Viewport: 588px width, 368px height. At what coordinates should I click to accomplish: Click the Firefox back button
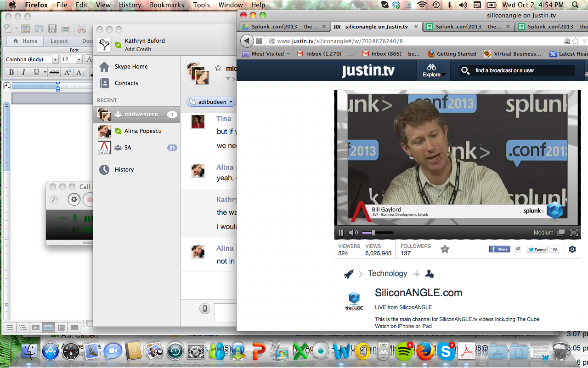point(247,41)
